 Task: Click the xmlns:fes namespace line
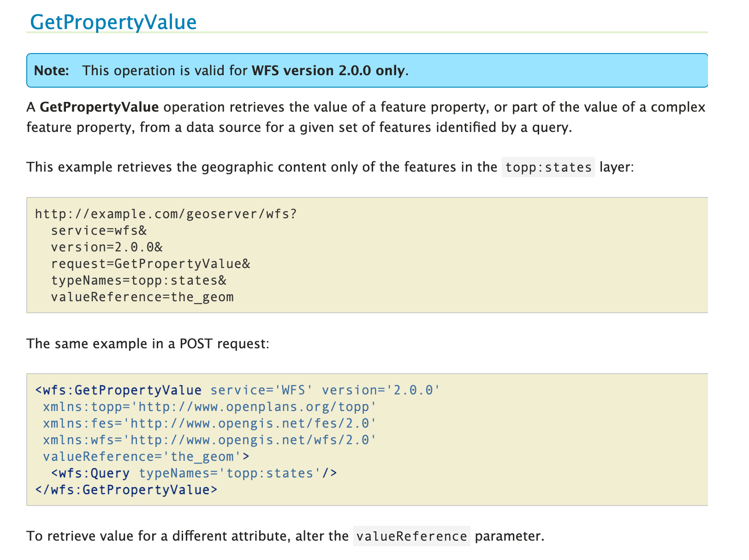click(x=210, y=423)
